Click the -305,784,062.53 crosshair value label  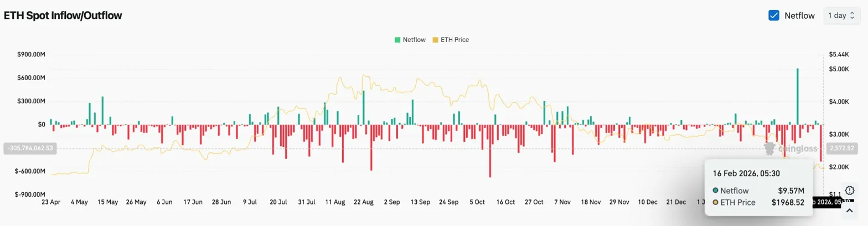(x=29, y=148)
